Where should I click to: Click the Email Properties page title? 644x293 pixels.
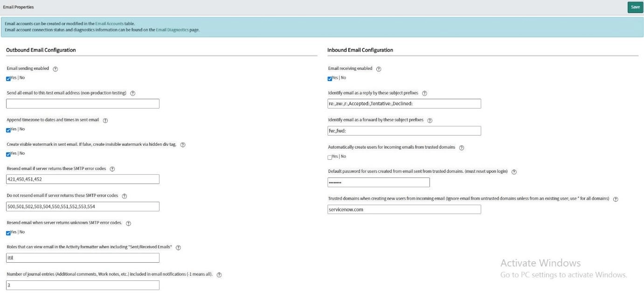18,7
